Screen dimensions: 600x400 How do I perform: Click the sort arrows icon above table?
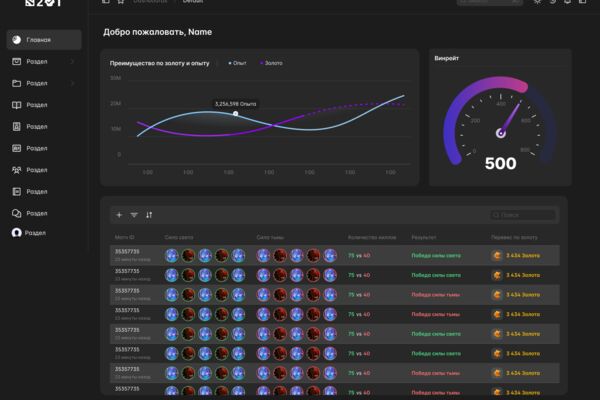tap(149, 215)
